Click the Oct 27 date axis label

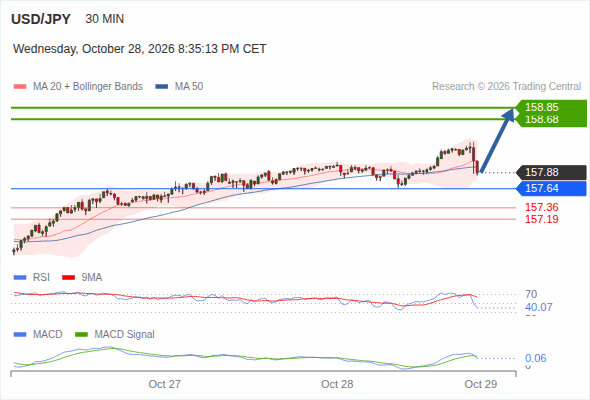pos(164,384)
